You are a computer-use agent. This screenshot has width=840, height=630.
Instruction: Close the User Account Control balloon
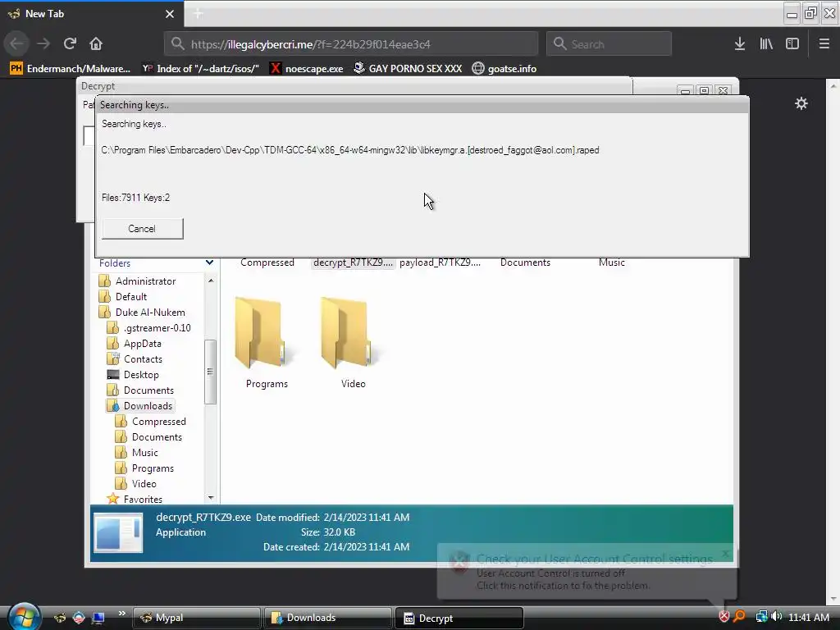tap(726, 554)
